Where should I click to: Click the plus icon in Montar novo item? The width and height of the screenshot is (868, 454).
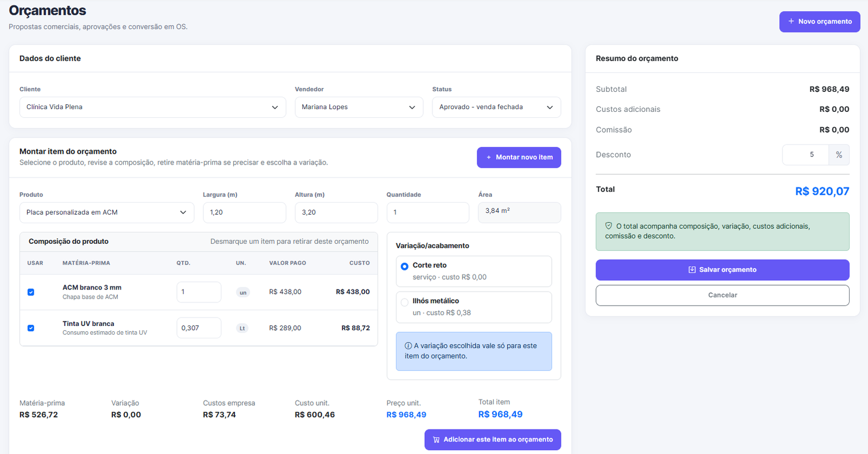point(489,157)
